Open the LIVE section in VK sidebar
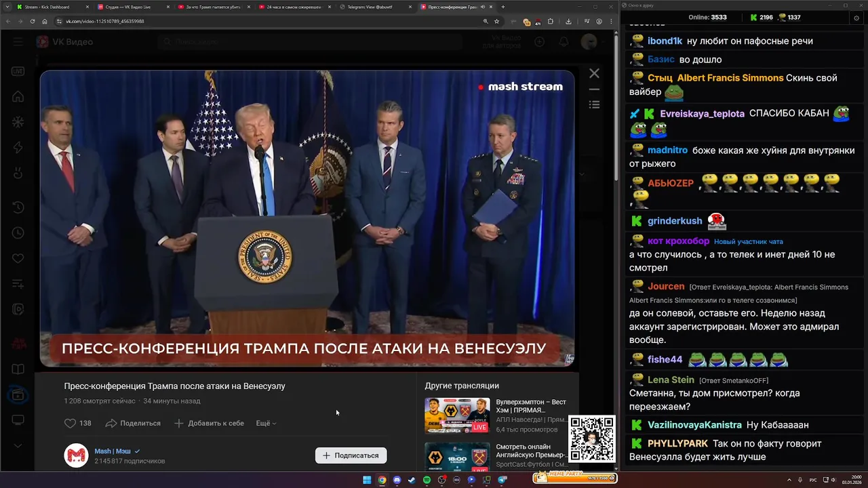This screenshot has height=488, width=868. pyautogui.click(x=18, y=71)
